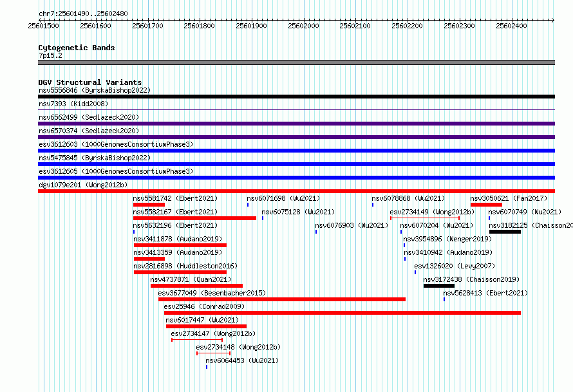Screen dimensions: 573x392
Task: Click the Cytogenetic Bands track title
Action: 77,48
